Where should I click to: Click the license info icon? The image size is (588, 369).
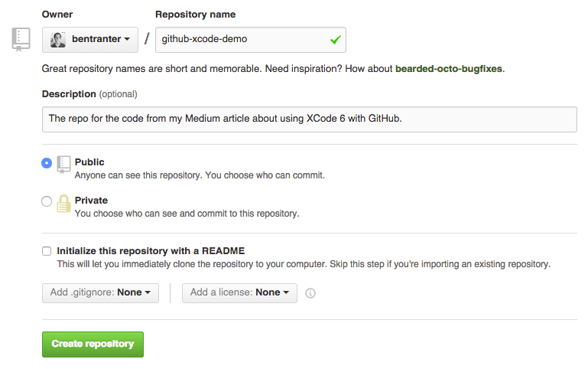(x=311, y=292)
